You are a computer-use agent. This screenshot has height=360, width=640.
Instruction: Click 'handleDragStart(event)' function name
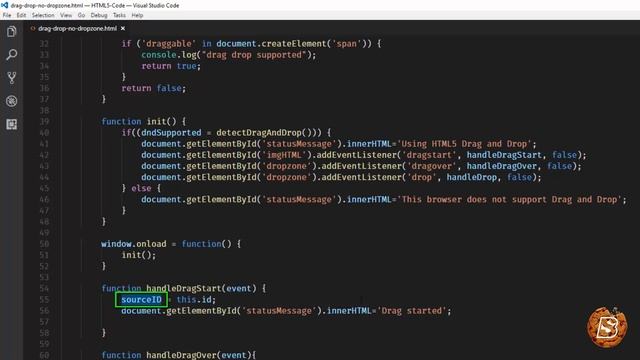click(201, 289)
